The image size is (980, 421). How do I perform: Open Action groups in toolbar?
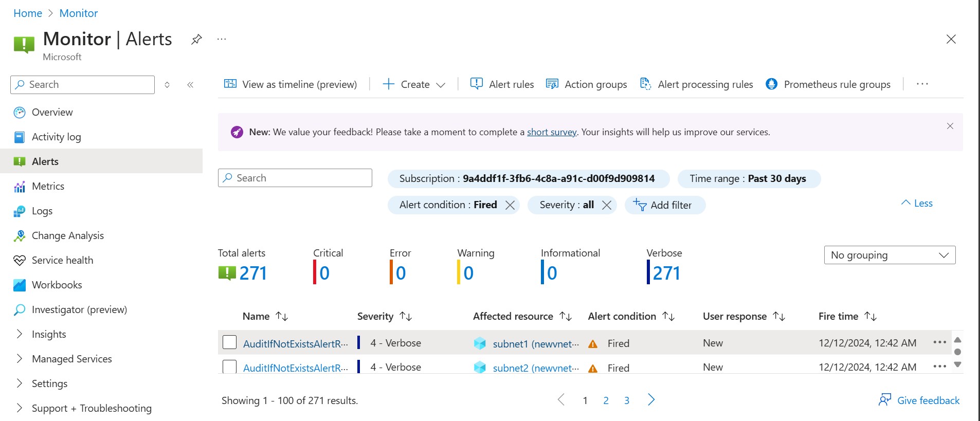586,84
